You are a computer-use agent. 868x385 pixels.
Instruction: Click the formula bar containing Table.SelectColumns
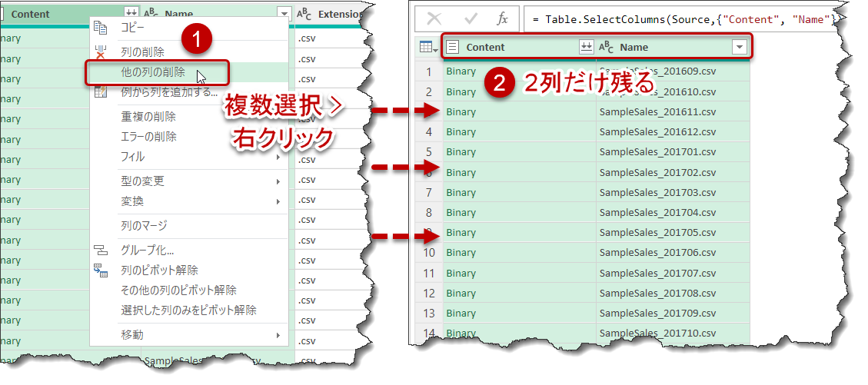pos(681,19)
